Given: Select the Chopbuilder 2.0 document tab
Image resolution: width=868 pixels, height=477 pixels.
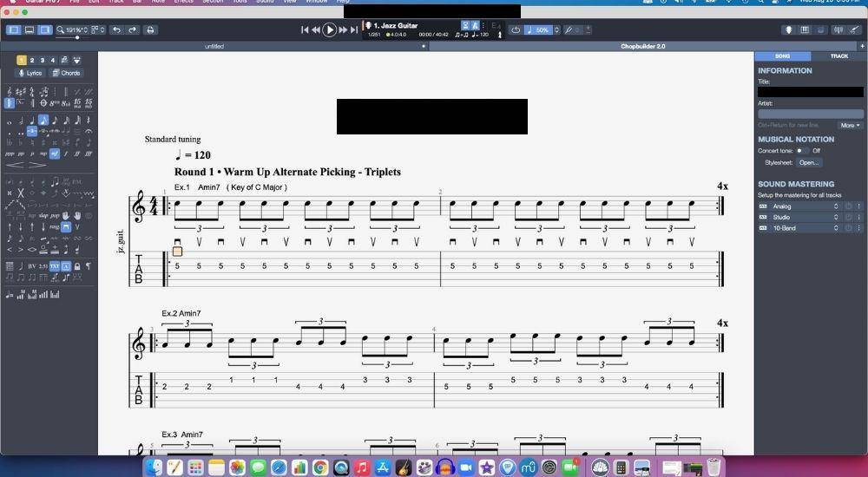Looking at the screenshot, I should pyautogui.click(x=642, y=47).
